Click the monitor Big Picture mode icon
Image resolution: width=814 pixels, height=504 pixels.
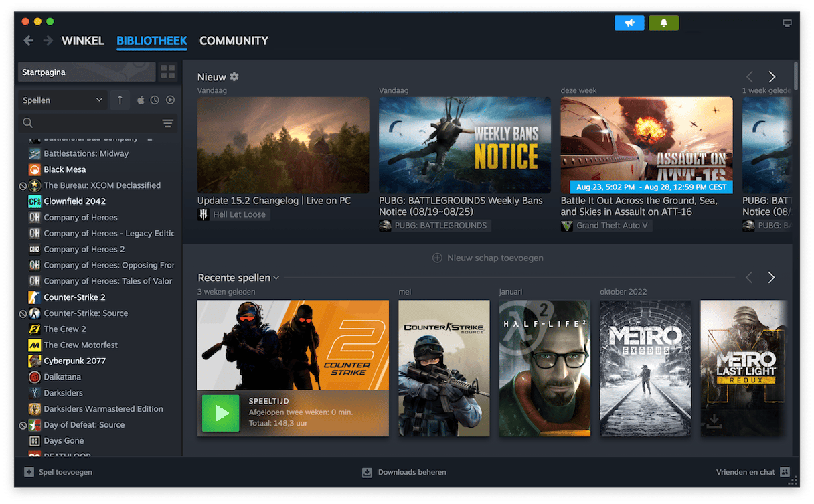click(x=787, y=23)
